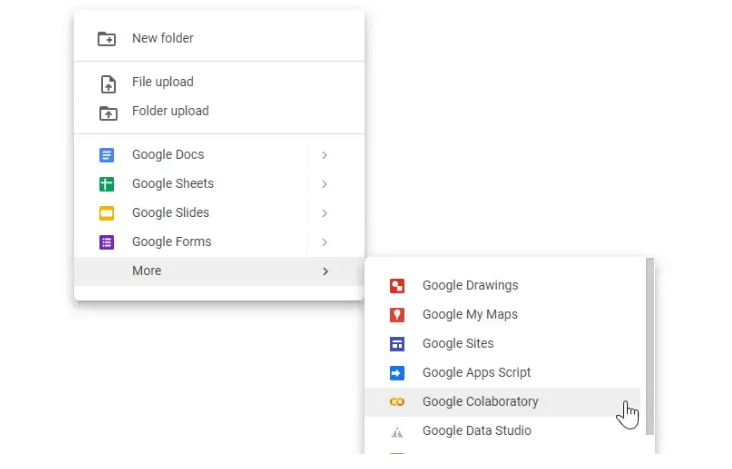Expand the Google Forms submenu arrow
The width and height of the screenshot is (732, 469).
(x=324, y=242)
